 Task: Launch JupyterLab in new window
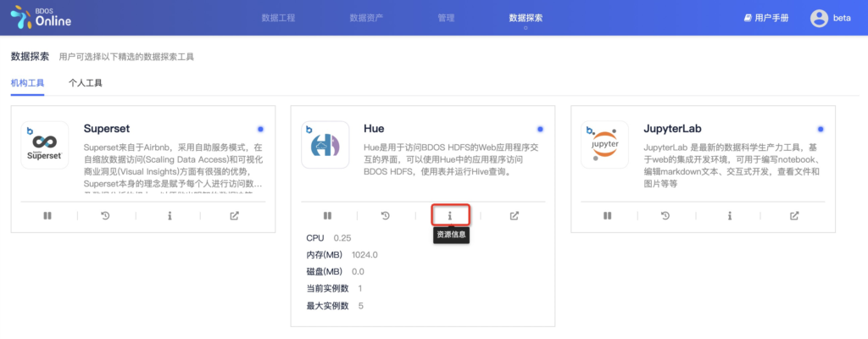[794, 215]
